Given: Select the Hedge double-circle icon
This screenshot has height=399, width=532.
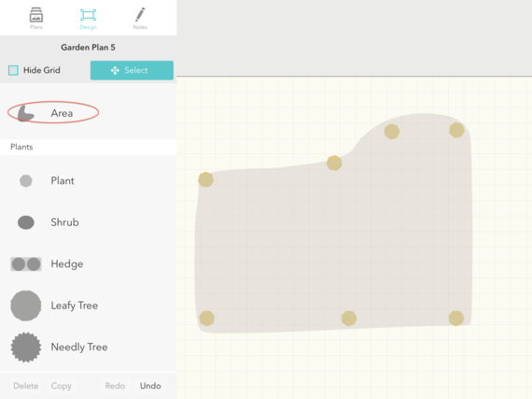Looking at the screenshot, I should 26,264.
